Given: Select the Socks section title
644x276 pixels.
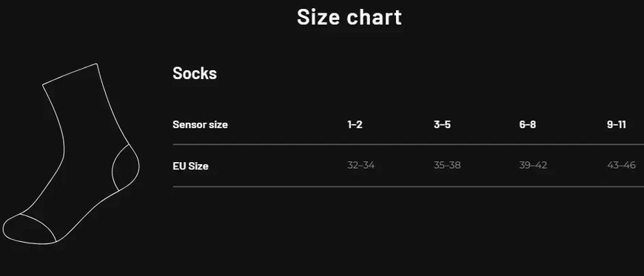Looking at the screenshot, I should click(x=195, y=73).
